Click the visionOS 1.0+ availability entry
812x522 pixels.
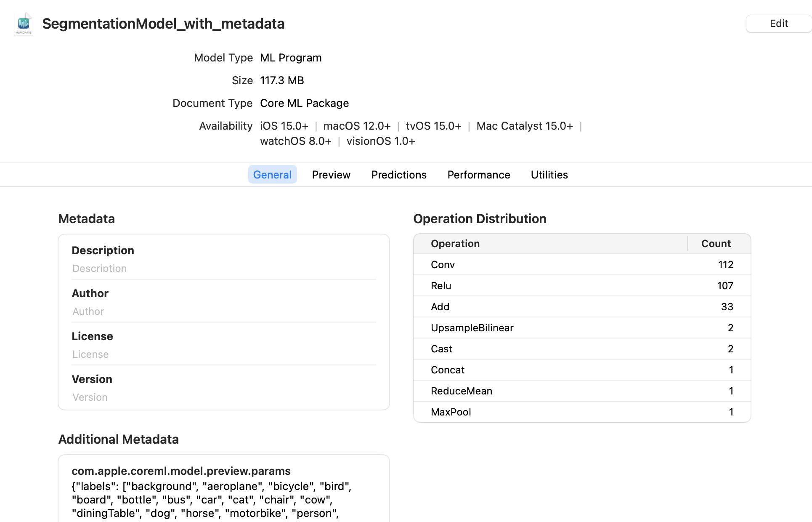pyautogui.click(x=381, y=141)
